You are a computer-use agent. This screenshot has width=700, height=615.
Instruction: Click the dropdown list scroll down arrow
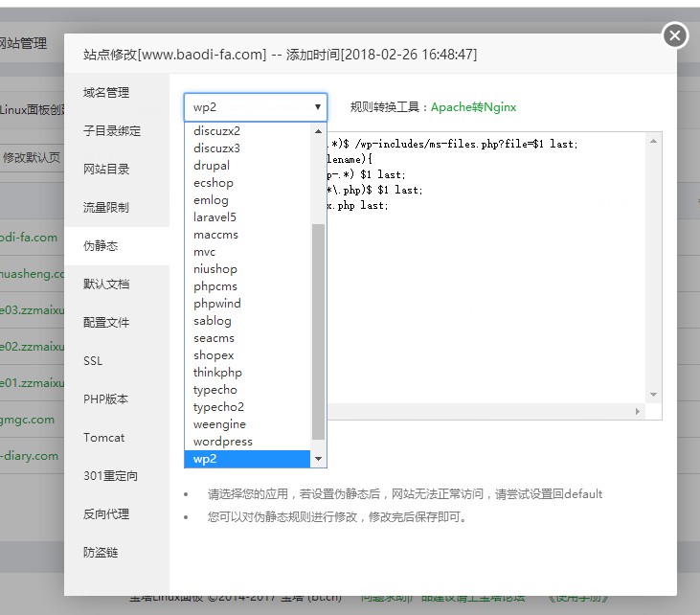coord(319,459)
